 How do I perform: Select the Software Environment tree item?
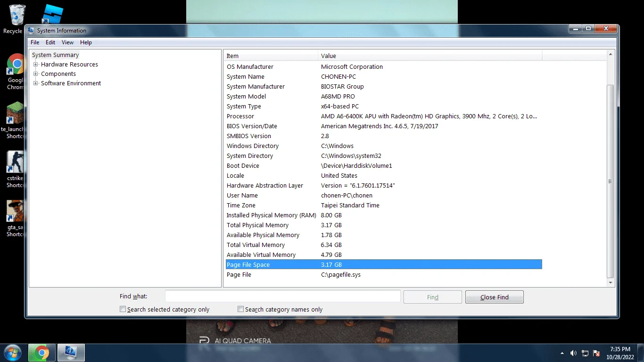(71, 83)
